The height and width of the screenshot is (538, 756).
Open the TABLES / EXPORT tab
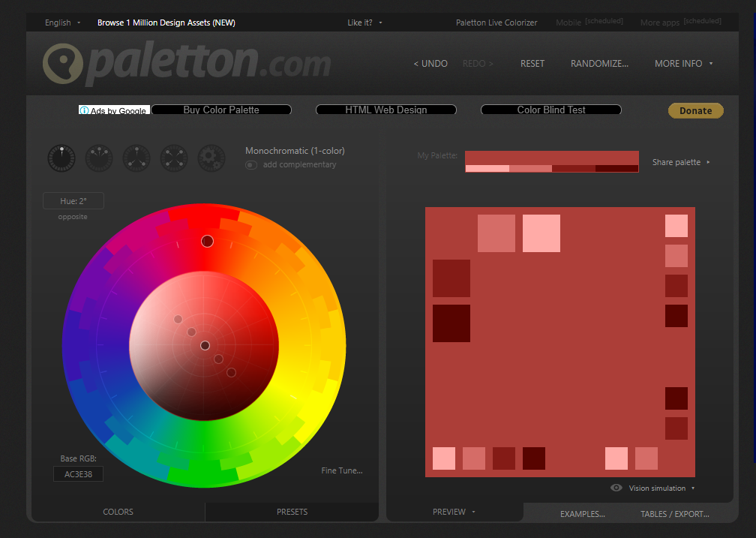pyautogui.click(x=674, y=514)
